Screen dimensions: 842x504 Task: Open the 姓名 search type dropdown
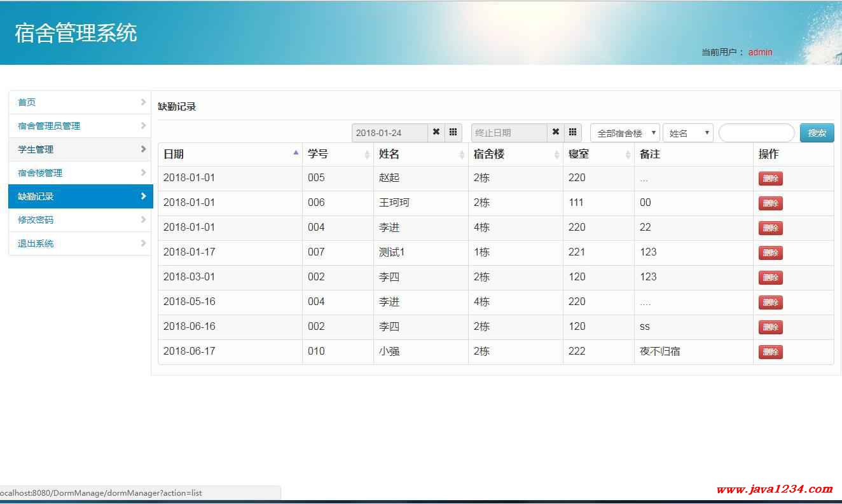coord(687,133)
